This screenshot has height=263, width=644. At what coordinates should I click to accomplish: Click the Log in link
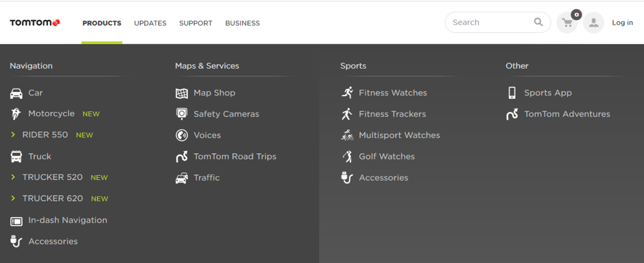(x=622, y=23)
